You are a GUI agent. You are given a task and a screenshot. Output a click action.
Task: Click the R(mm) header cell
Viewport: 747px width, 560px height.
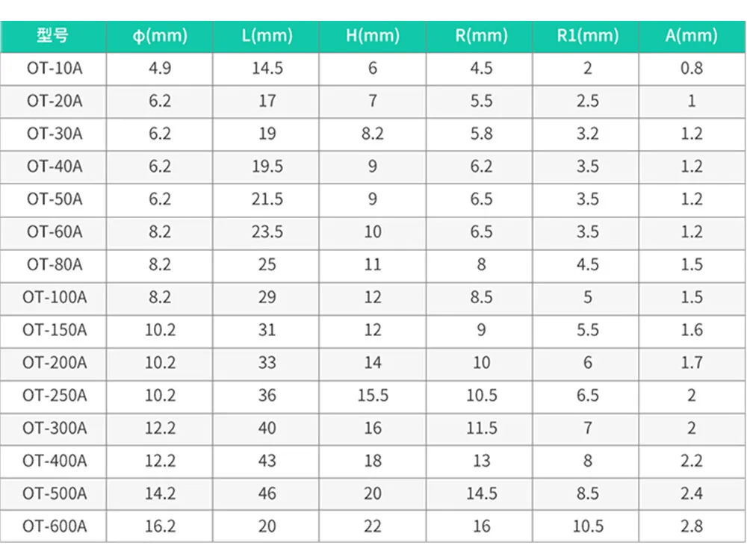coord(480,36)
